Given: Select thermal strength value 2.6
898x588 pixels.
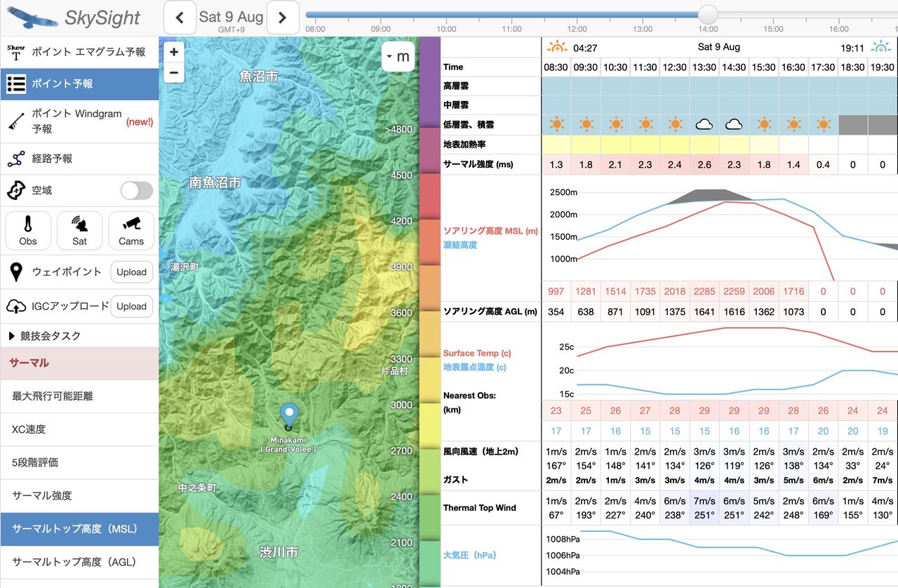Looking at the screenshot, I should [x=704, y=164].
